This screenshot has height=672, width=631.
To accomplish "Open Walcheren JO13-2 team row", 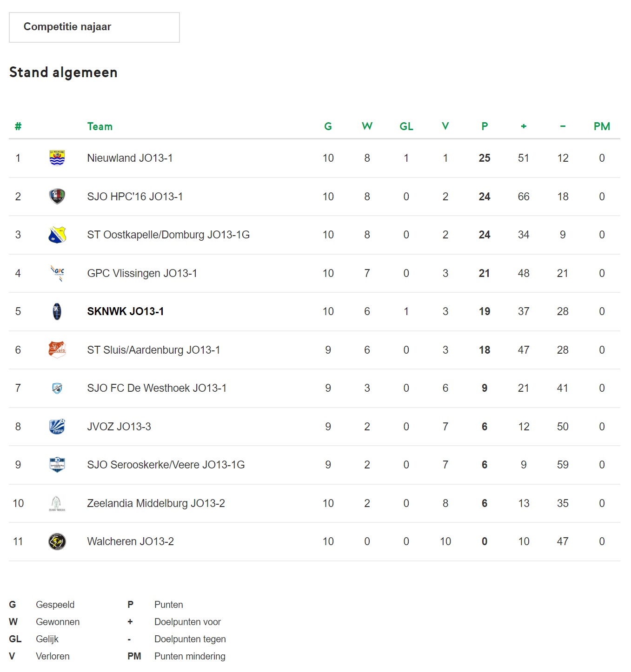I will click(x=314, y=541).
